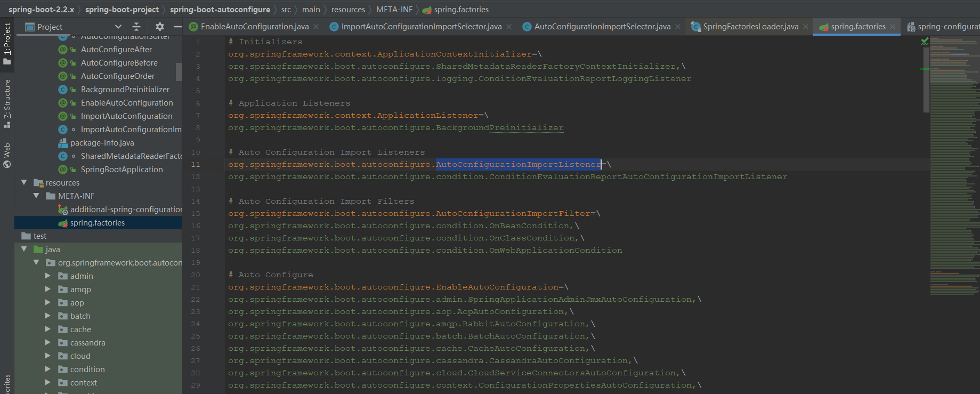Click spring-boot-autoconfigure breadcrumb

[x=220, y=10]
